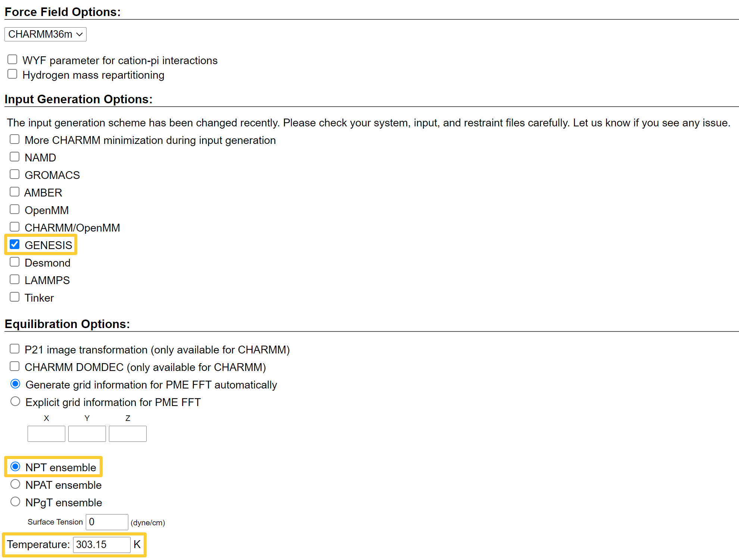The width and height of the screenshot is (739, 560).
Task: Select Explicit grid information for PME FFT
Action: coord(15,402)
